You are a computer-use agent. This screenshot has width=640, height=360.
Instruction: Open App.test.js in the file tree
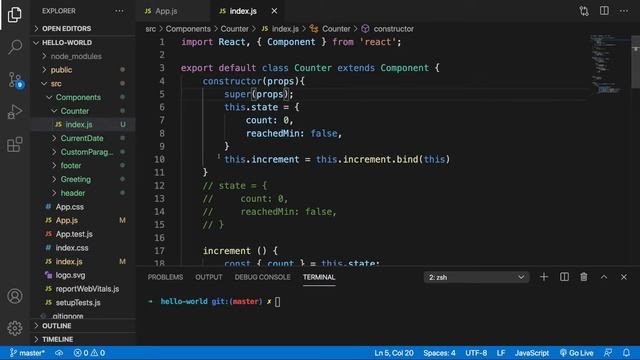(83, 234)
